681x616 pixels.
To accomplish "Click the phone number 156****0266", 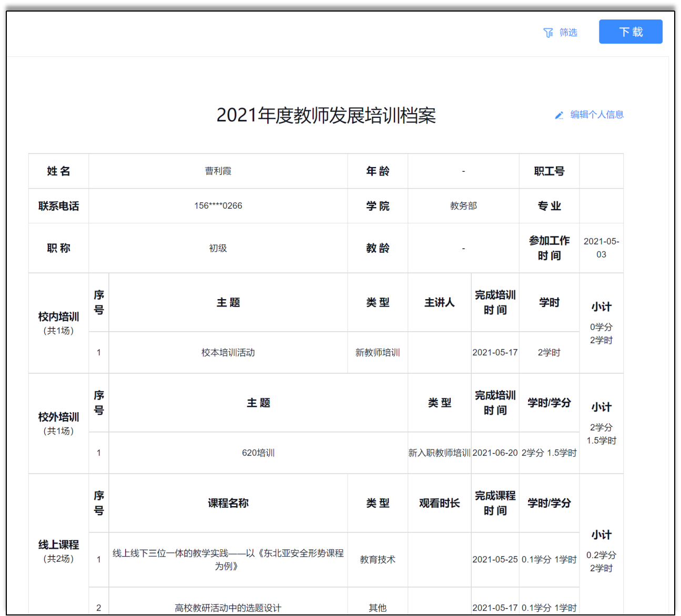I will (x=218, y=206).
